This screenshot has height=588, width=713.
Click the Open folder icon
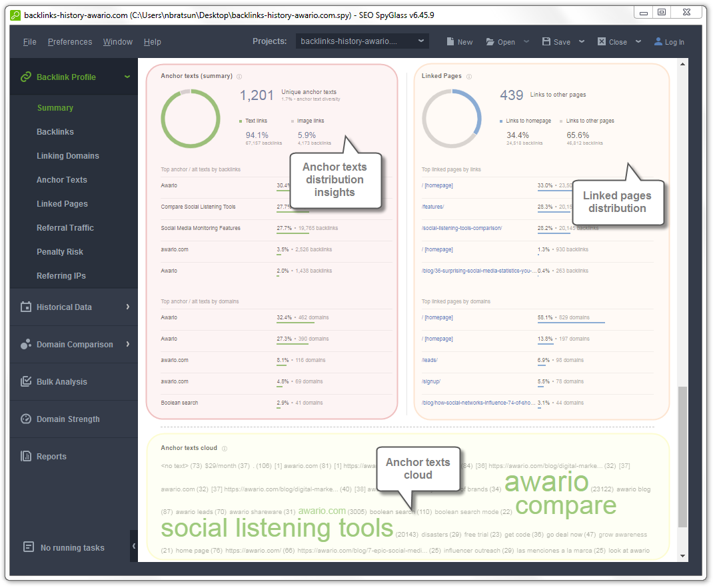tap(490, 42)
